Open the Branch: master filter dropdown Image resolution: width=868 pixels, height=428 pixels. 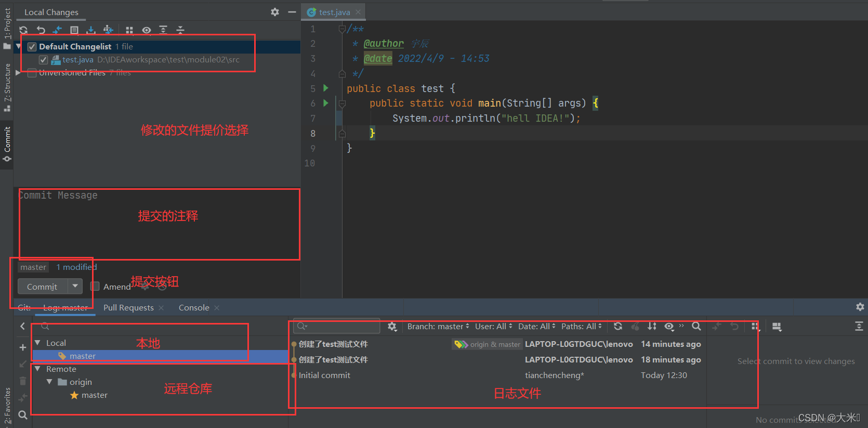[438, 327]
